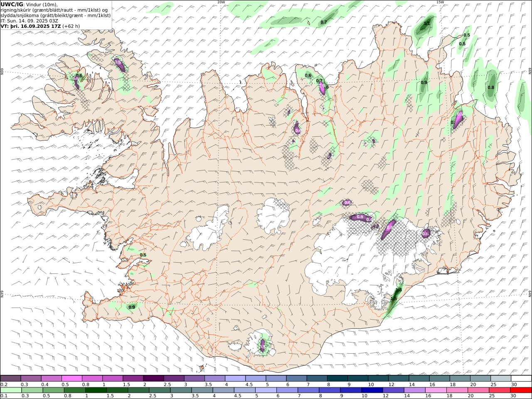Click the '0.6' value in the Westfjords
532x399 pixels.
click(x=79, y=75)
